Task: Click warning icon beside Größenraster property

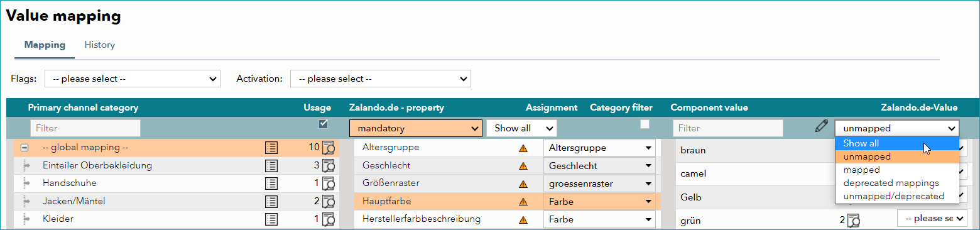Action: click(x=523, y=184)
